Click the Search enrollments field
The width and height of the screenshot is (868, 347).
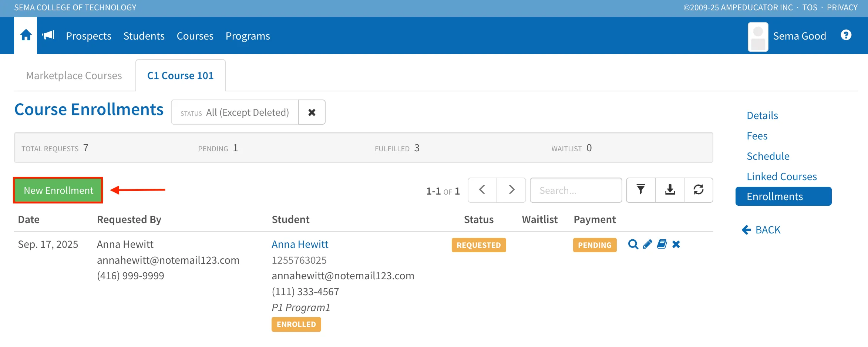click(x=576, y=190)
